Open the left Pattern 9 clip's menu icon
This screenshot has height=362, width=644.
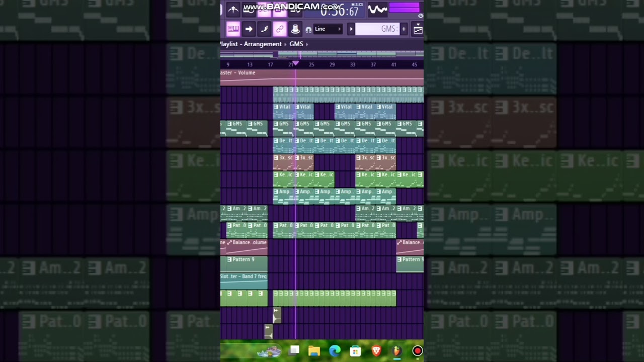click(x=229, y=259)
